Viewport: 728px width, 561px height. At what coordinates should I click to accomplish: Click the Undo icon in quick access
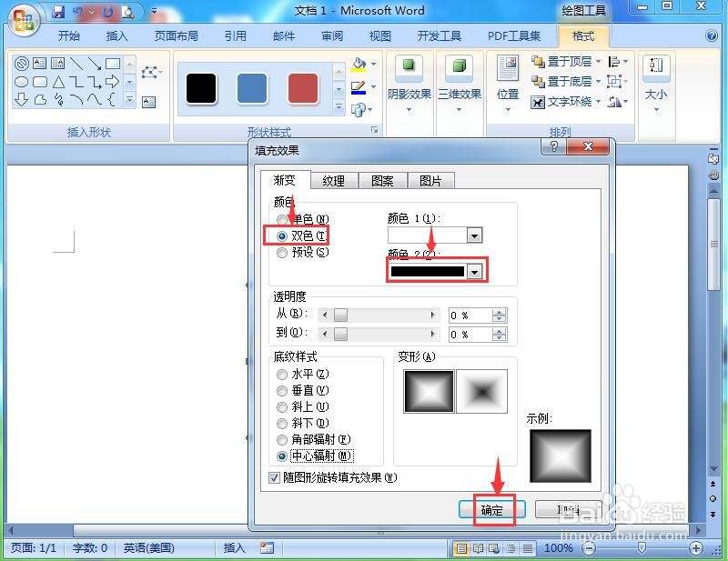click(x=79, y=12)
